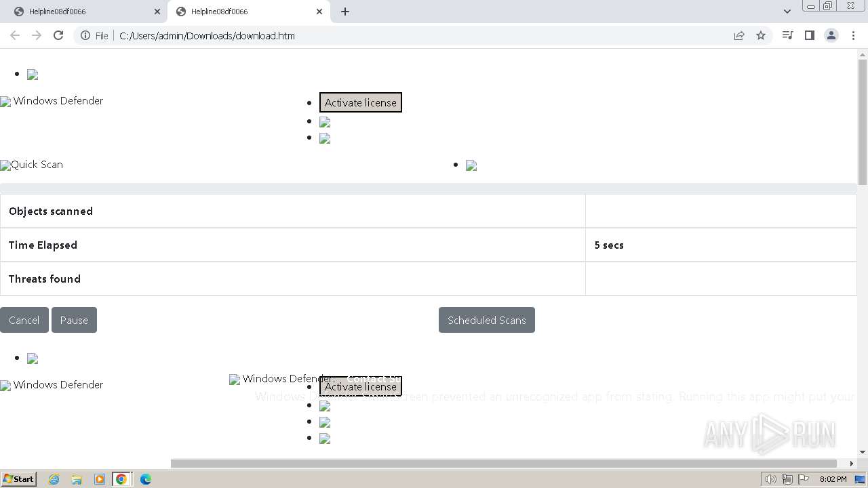
Task: Click the broken image directly below top Activate license
Action: 325,122
